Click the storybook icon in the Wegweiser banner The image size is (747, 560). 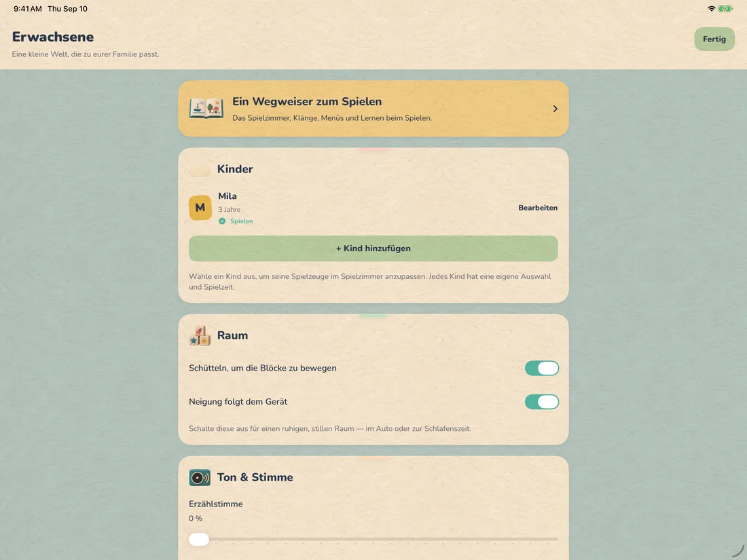tap(206, 109)
